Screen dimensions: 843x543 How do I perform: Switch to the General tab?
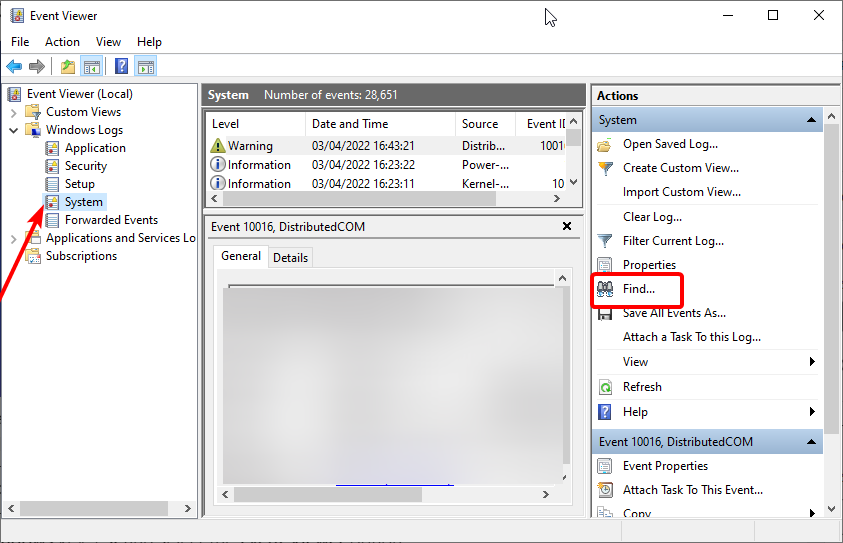pyautogui.click(x=241, y=256)
